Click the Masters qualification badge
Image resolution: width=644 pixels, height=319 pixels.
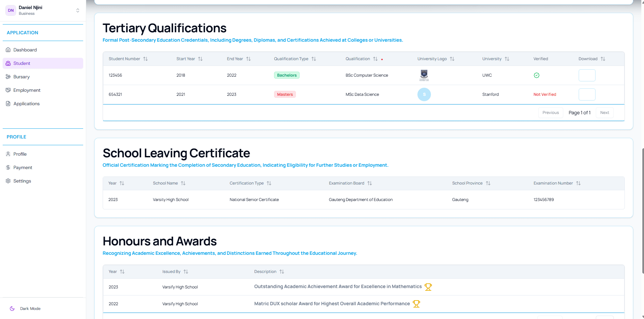(285, 94)
